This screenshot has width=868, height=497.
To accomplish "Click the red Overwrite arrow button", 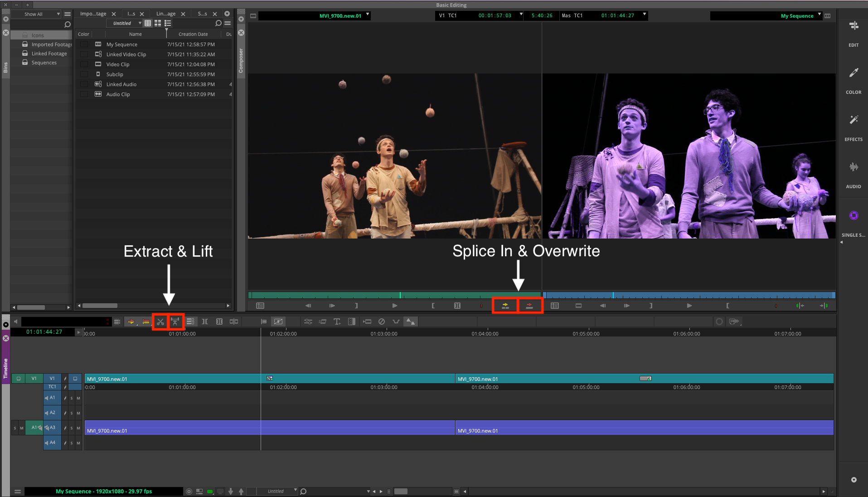I will [529, 306].
